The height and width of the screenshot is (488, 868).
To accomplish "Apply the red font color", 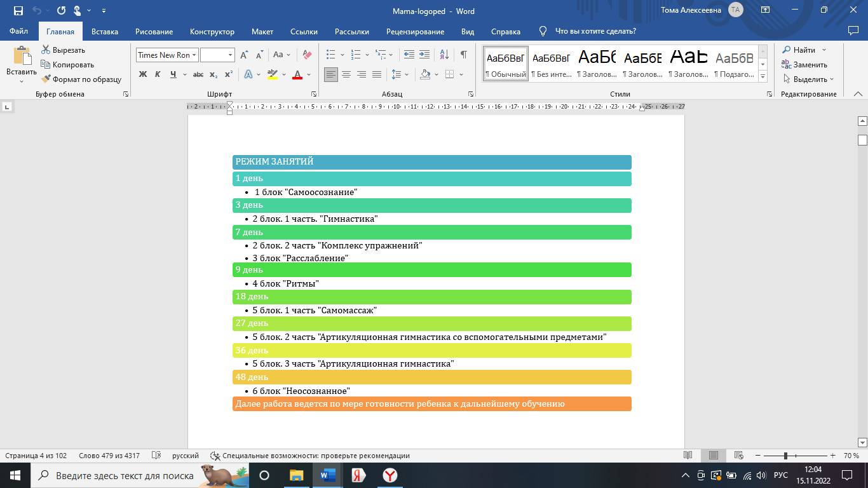I will [297, 74].
